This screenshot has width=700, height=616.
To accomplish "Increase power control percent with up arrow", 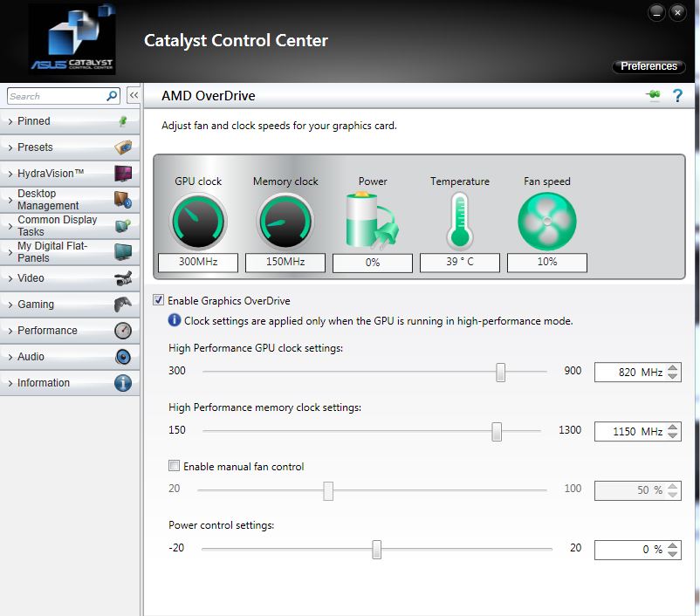I will pyautogui.click(x=672, y=545).
